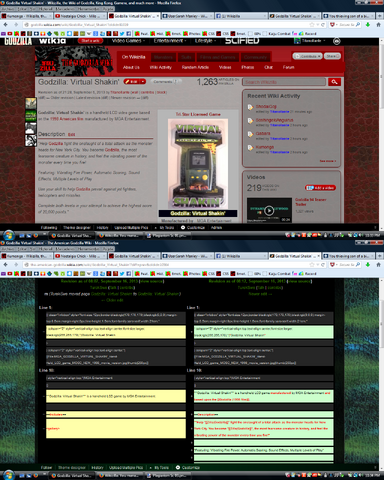Bookmark page with star in upper window

(x=312, y=25)
